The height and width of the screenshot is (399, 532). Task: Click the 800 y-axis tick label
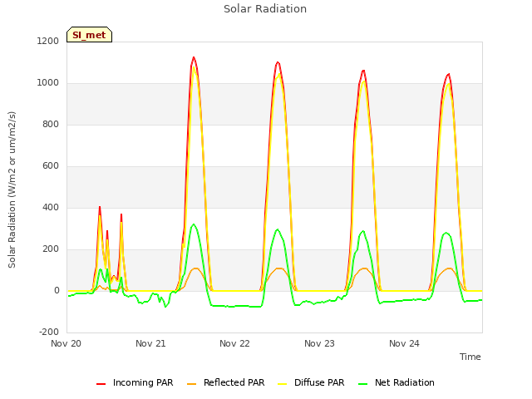[x=51, y=125]
